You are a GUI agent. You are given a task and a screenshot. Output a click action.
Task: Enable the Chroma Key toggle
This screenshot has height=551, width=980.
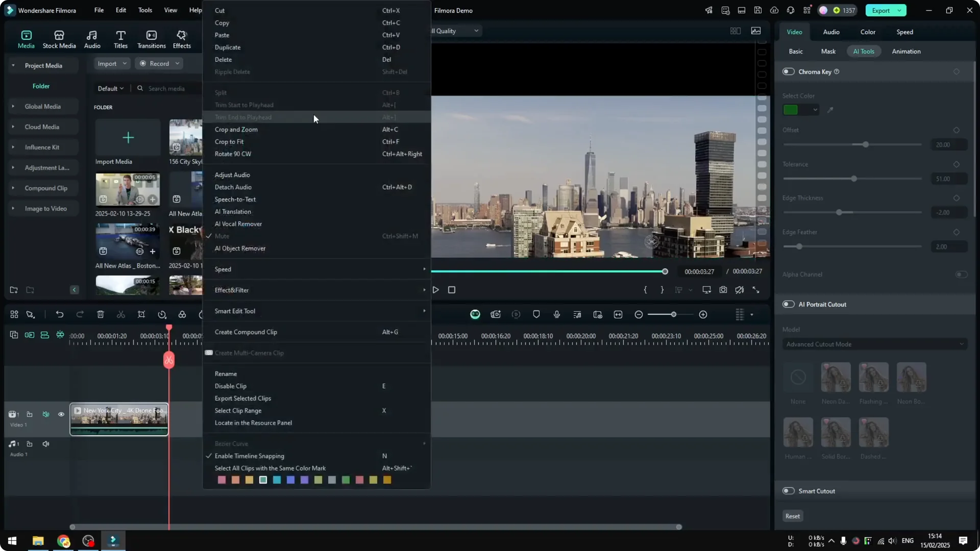788,71
